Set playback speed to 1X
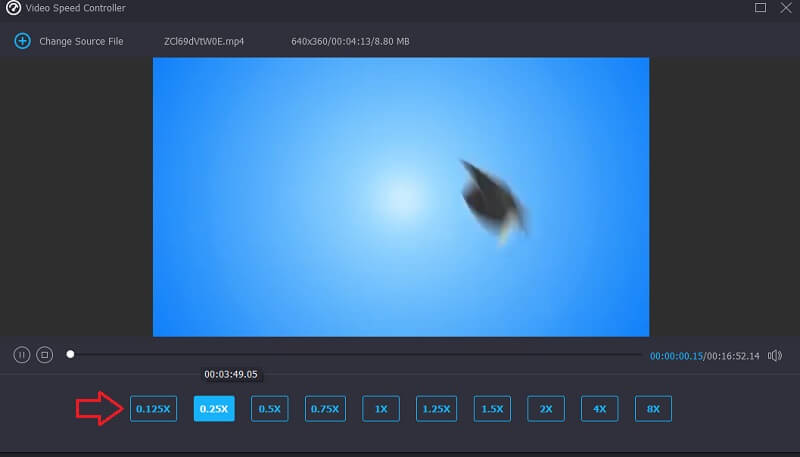Screen dimensions: 800x457 pyautogui.click(x=381, y=408)
